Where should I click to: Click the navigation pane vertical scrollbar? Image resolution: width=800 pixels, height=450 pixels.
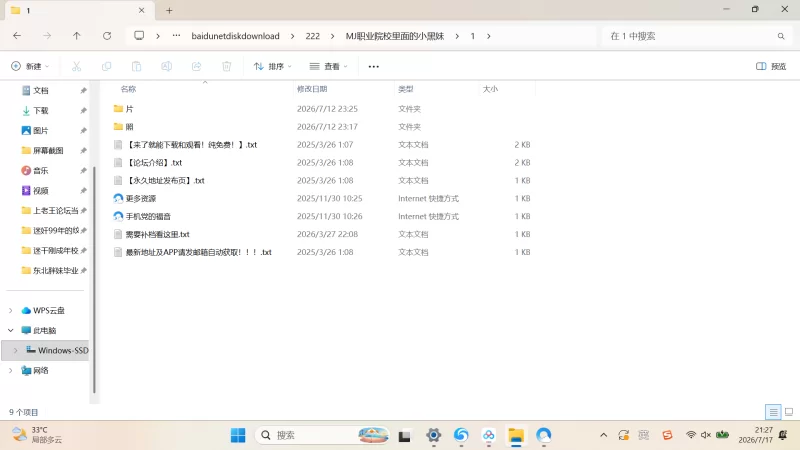point(94,280)
